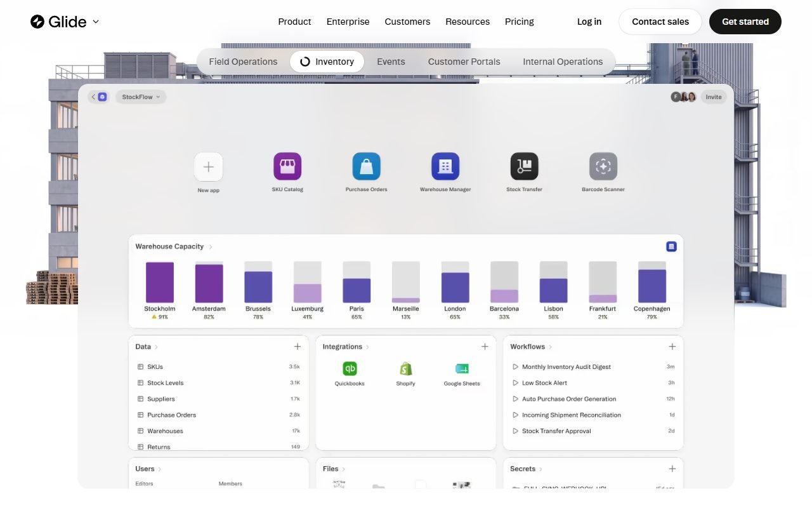Click the Copenhagen capacity bar

click(652, 282)
